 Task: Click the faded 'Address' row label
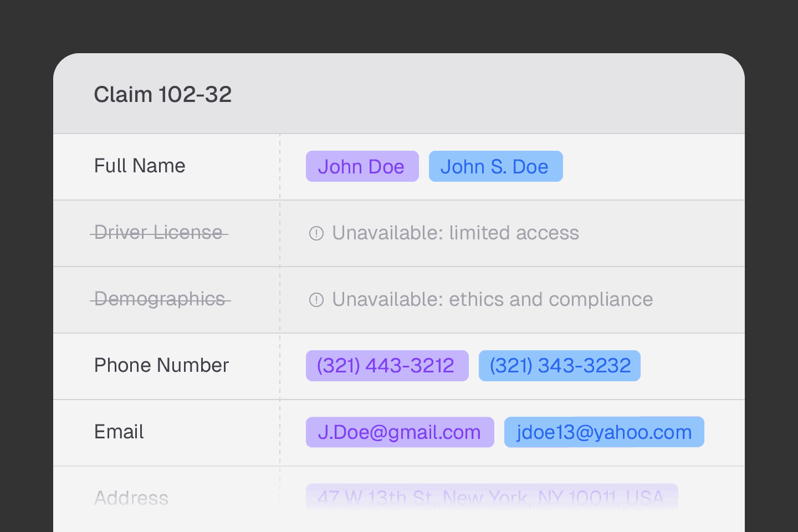point(131,498)
